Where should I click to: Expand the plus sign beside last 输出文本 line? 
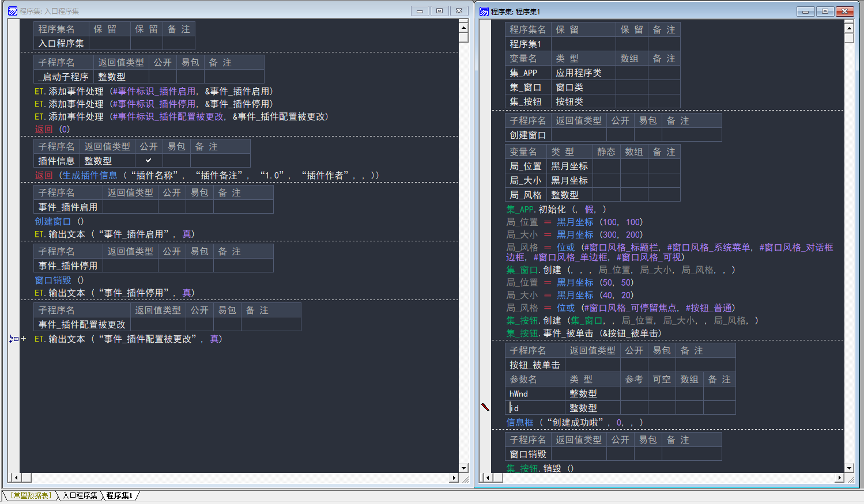[24, 339]
